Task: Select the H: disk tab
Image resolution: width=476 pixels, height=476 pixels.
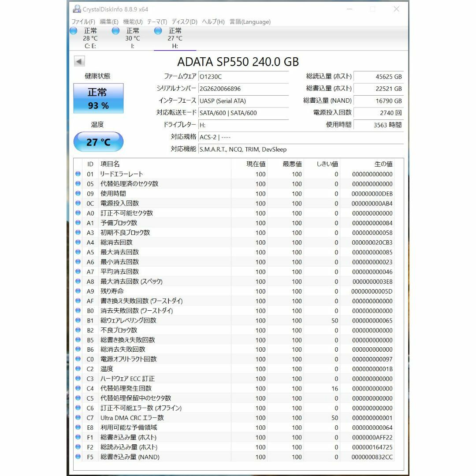Action: coord(175,38)
